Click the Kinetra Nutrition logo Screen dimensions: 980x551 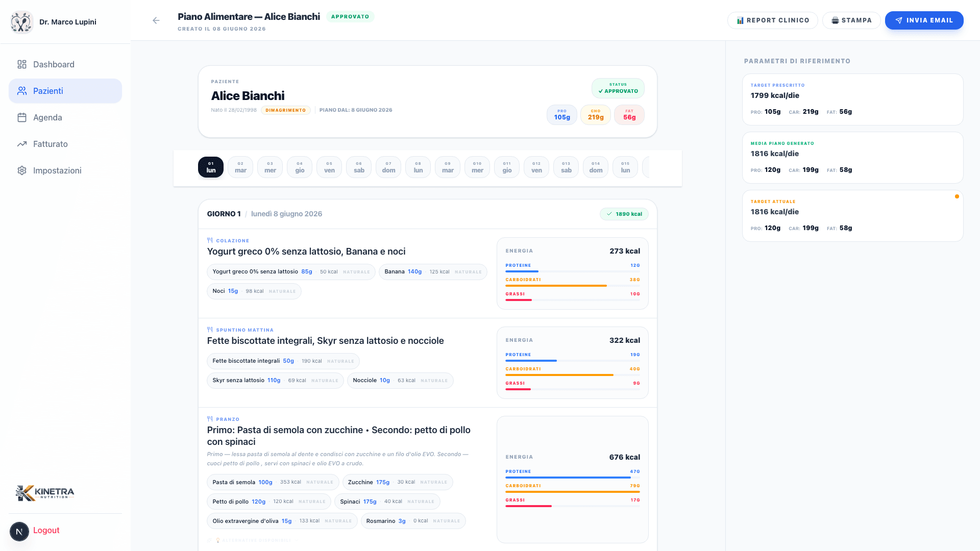point(45,493)
